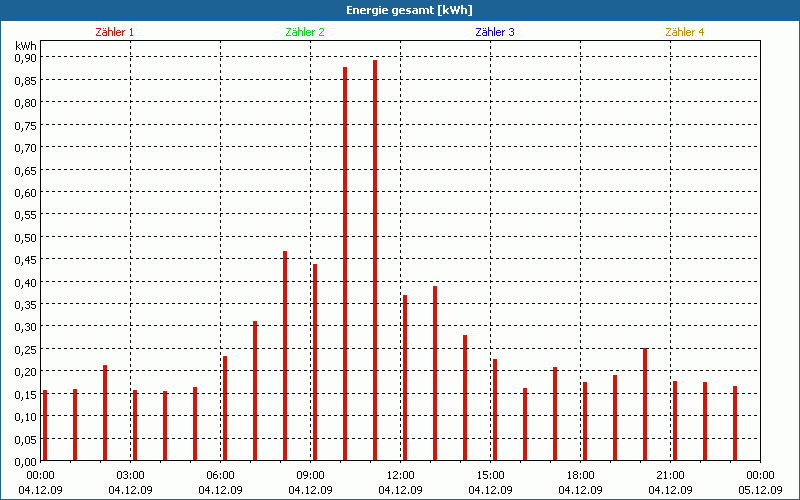Click the 0,35 y-axis value

click(26, 305)
